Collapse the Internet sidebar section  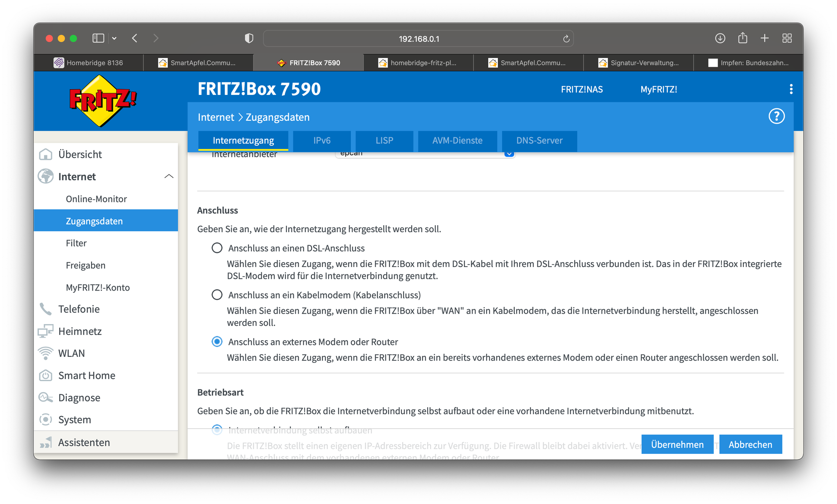(169, 176)
